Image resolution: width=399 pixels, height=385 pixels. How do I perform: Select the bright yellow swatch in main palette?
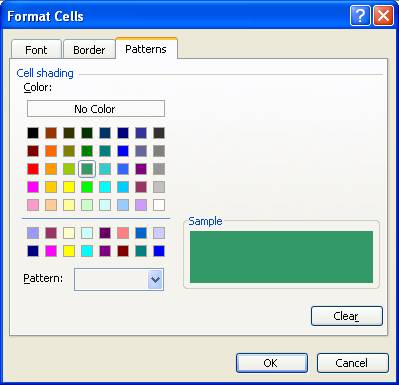pos(69,187)
